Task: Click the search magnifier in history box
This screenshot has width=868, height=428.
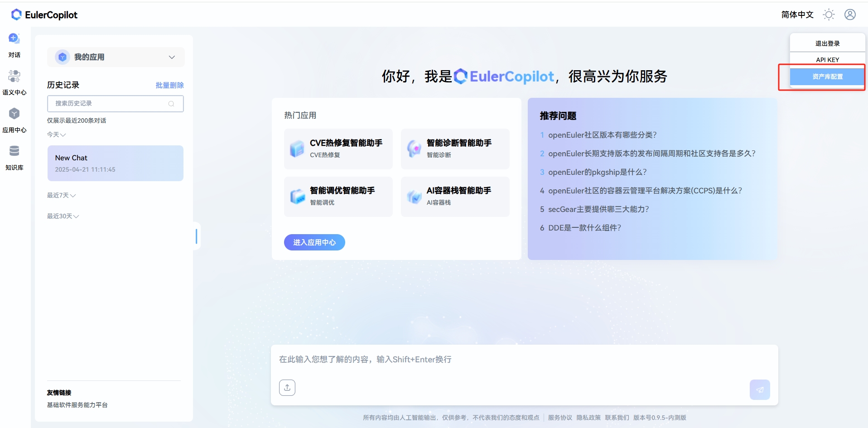Action: tap(171, 104)
